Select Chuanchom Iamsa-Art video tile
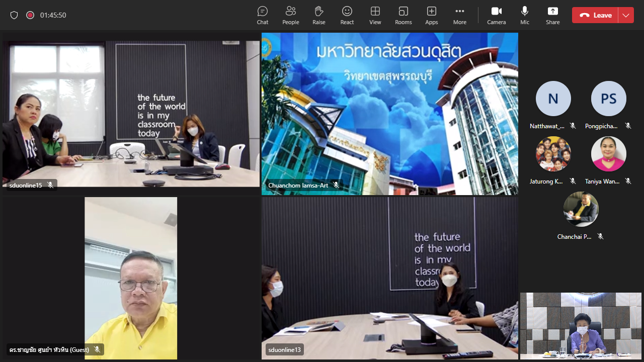Image resolution: width=644 pixels, height=362 pixels. pos(390,114)
